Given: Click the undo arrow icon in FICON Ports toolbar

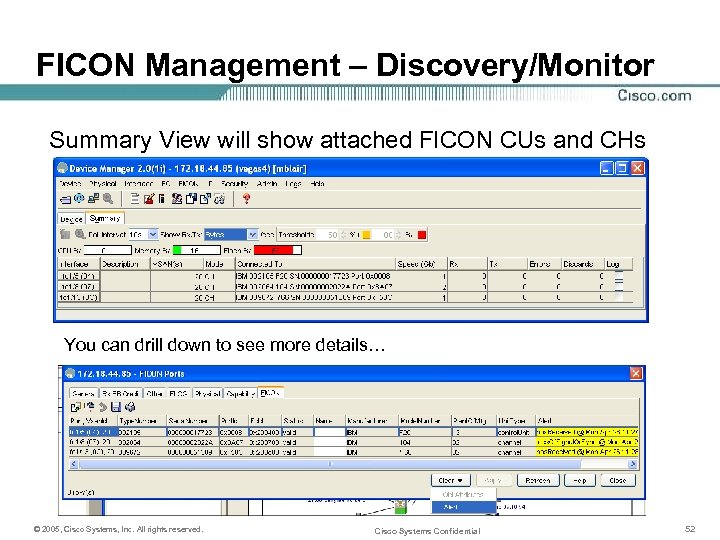Looking at the screenshot, I should point(103,407).
